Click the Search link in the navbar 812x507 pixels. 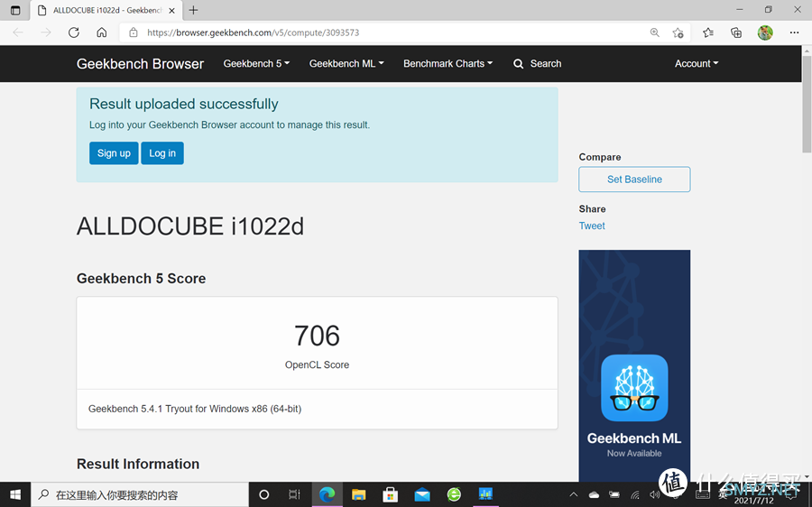click(538, 64)
